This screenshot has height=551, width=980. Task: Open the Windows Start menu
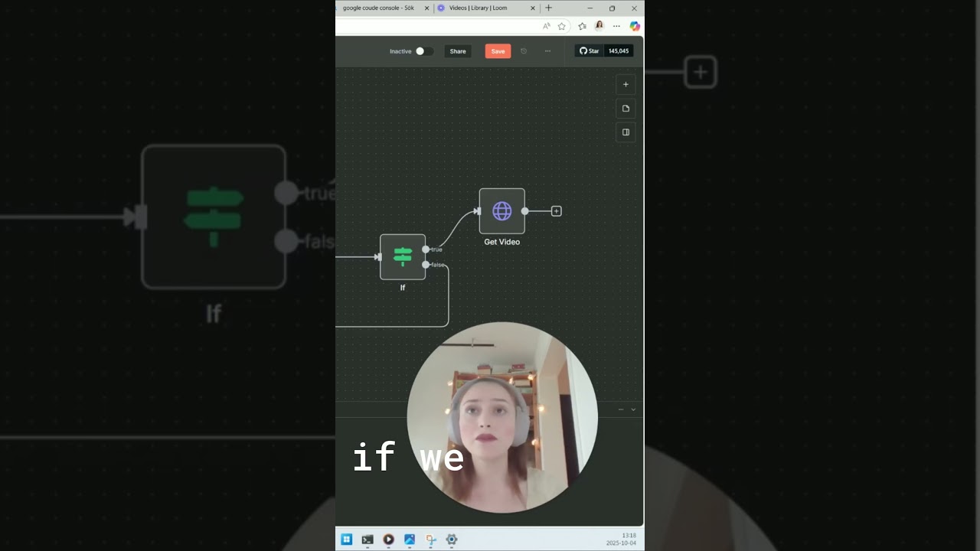click(x=346, y=540)
